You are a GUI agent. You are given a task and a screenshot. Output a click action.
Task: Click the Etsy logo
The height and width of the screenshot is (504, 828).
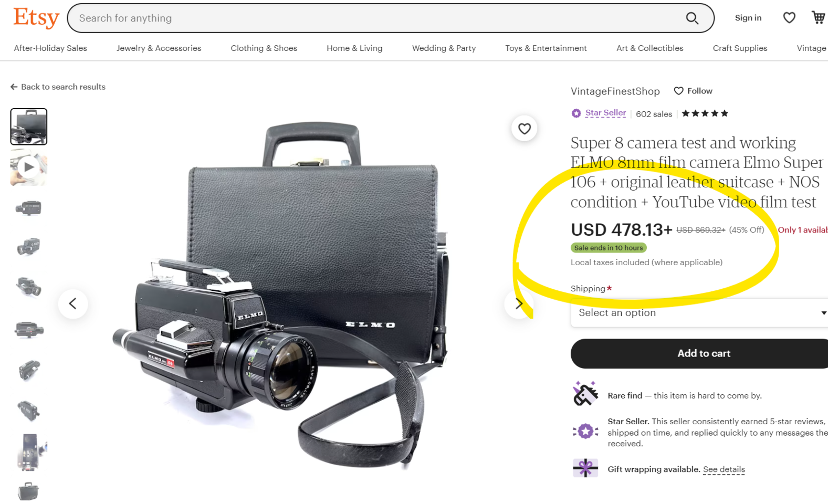pos(36,18)
